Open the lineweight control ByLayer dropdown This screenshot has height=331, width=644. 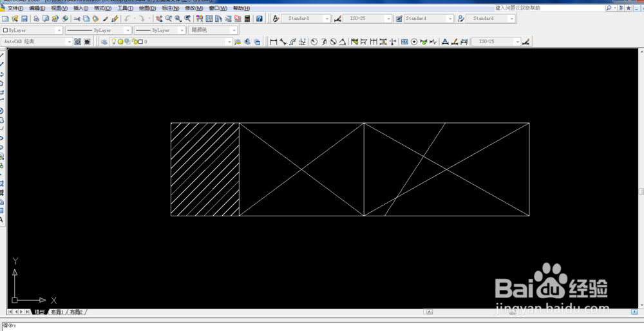pyautogui.click(x=160, y=30)
